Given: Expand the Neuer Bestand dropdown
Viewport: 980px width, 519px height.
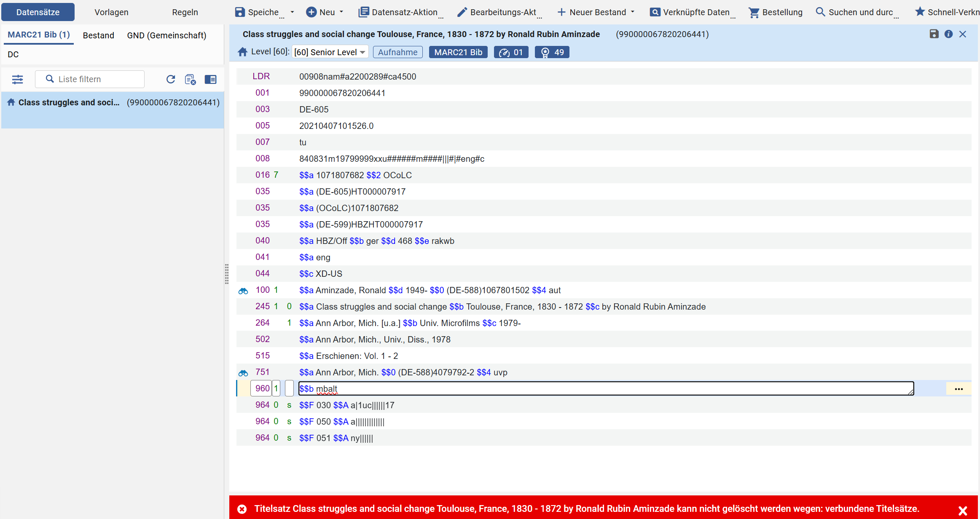Looking at the screenshot, I should (632, 12).
